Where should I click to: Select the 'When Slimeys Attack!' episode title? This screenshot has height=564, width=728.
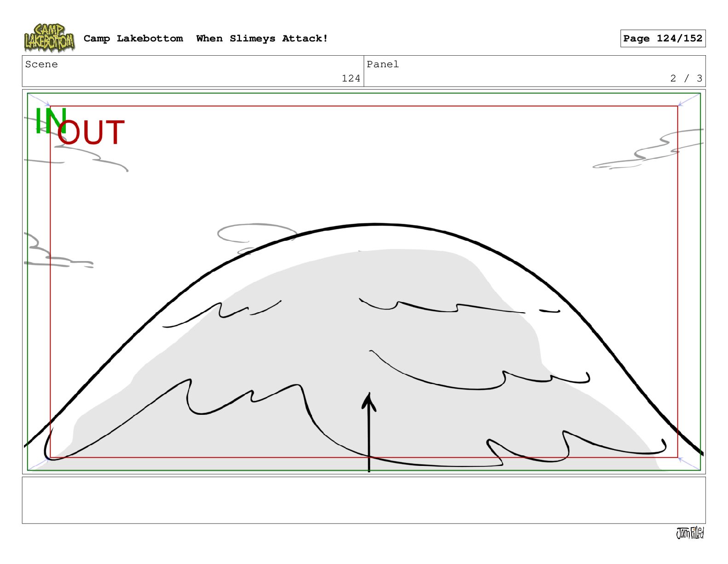tap(262, 39)
